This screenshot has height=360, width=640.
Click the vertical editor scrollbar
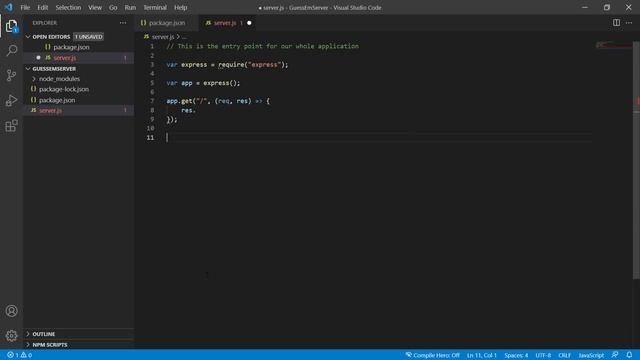point(636,159)
